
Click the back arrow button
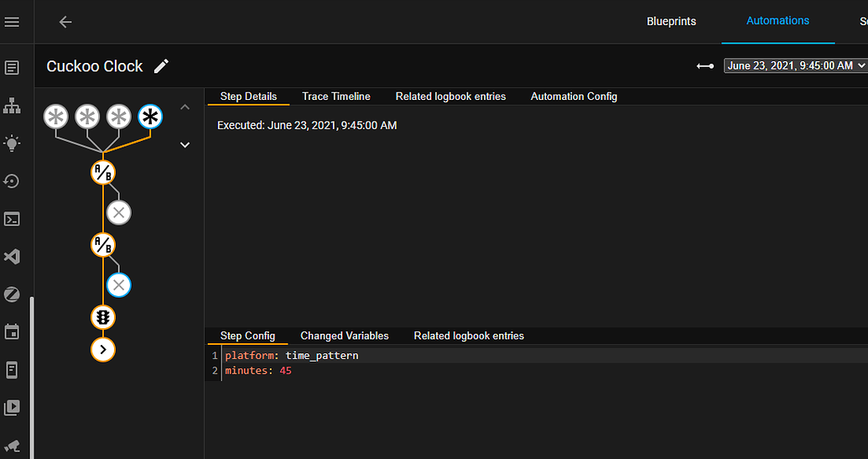point(65,22)
